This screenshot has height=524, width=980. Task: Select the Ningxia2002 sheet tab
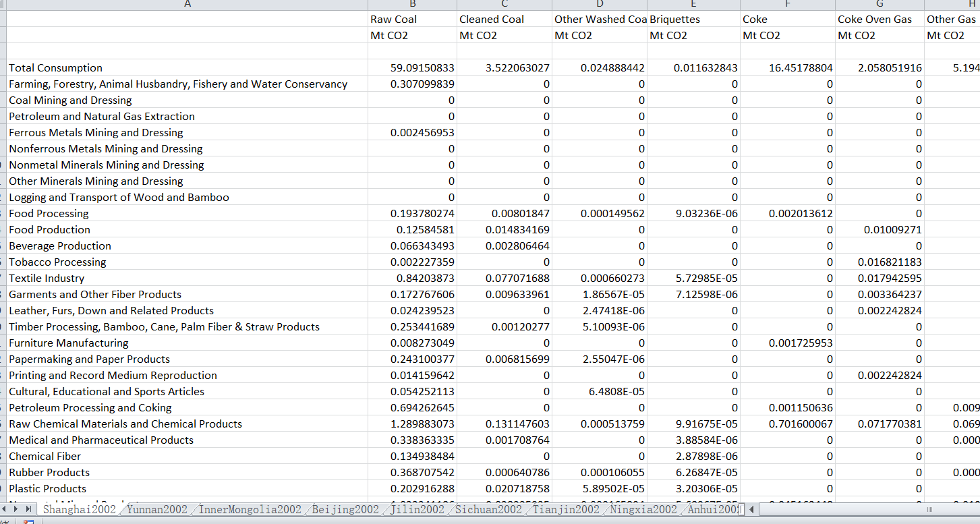click(x=643, y=509)
